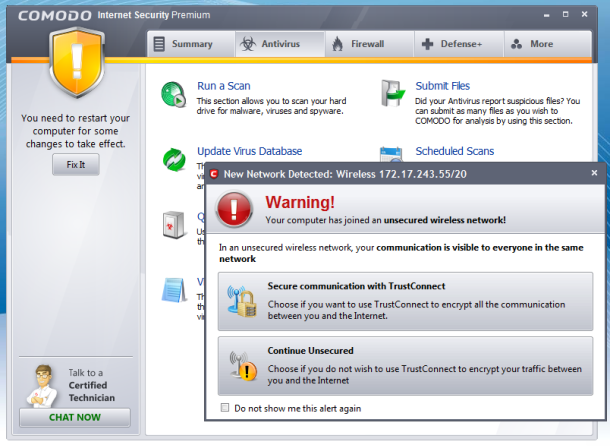Click the Antivirus biohazard icon
Viewport: 610px width, 448px height.
248,44
